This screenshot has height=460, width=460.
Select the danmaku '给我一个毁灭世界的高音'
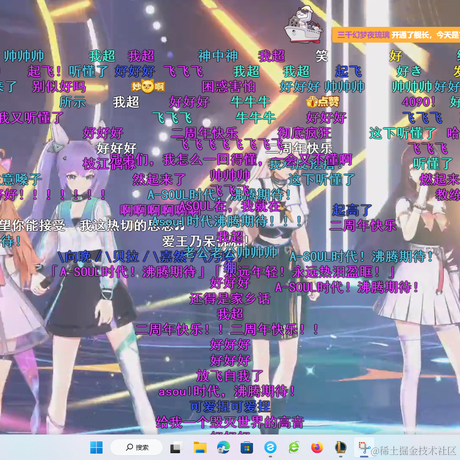(230, 422)
